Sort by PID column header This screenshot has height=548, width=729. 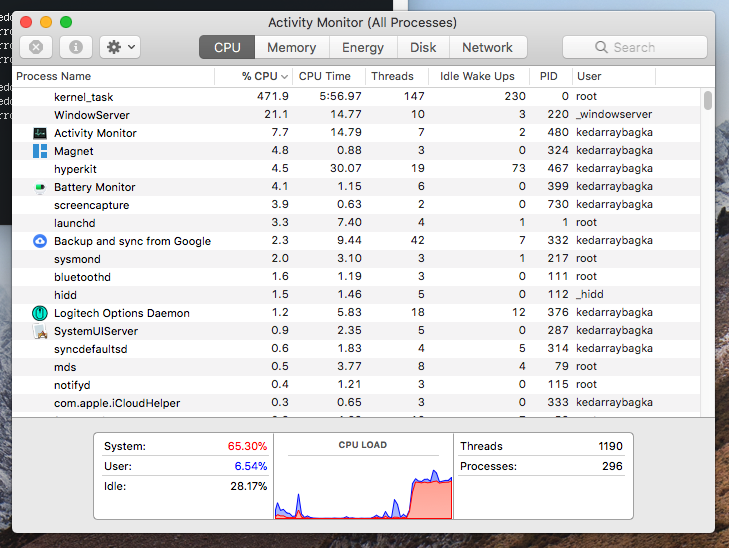coord(550,76)
